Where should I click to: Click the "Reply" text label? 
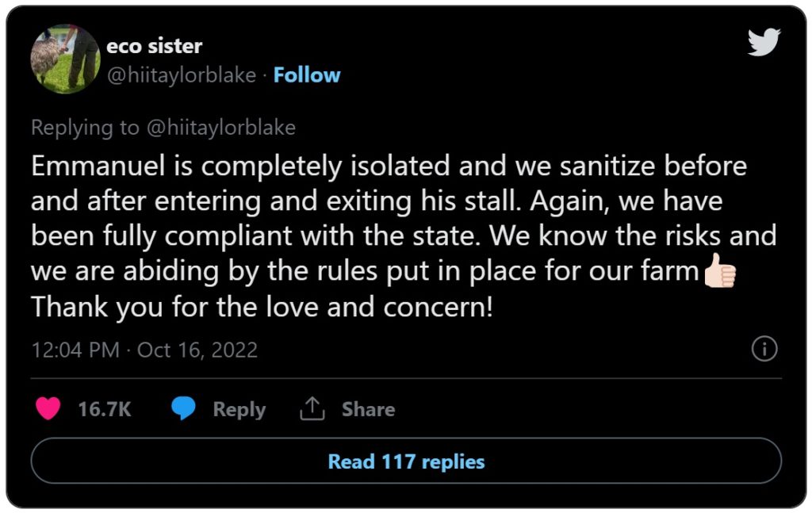pos(239,409)
